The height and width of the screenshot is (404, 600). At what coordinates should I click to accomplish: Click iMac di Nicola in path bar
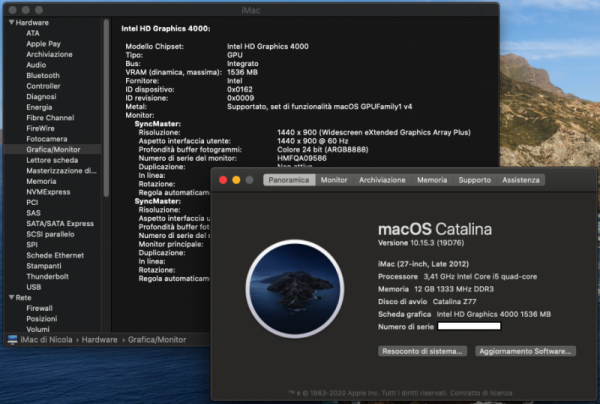coord(46,340)
